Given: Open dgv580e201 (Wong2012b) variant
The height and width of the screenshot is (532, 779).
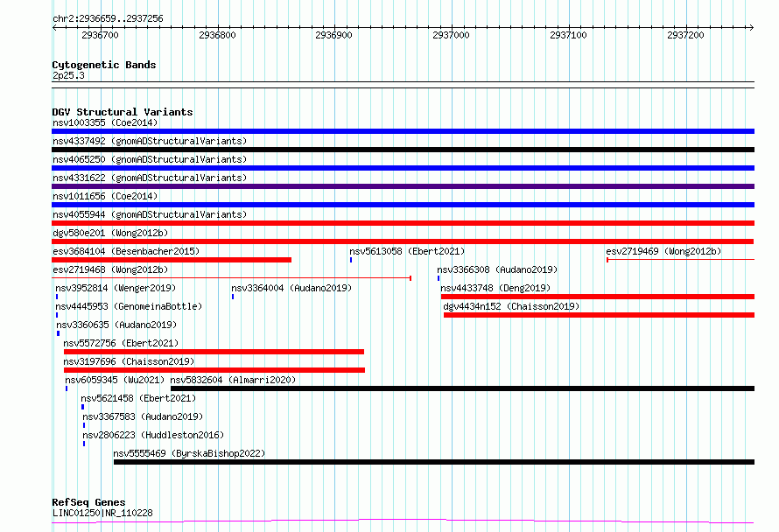Looking at the screenshot, I should tap(110, 233).
